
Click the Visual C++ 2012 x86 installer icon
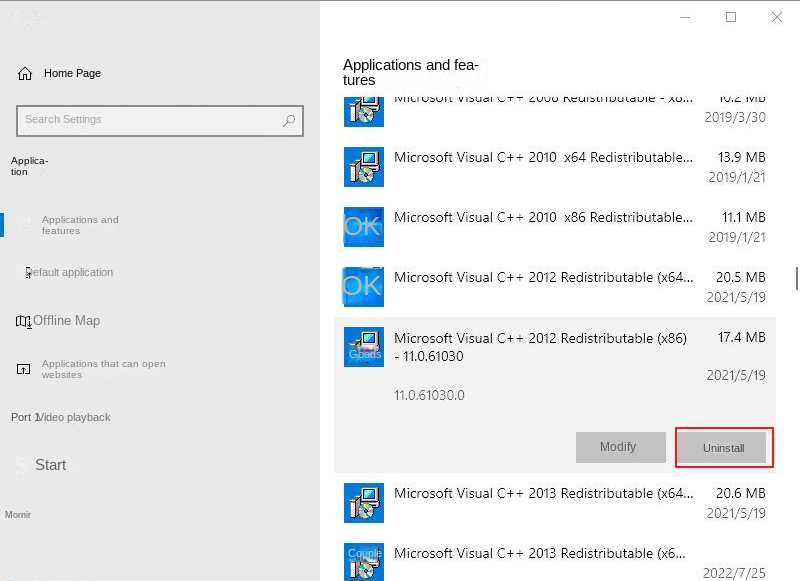point(363,347)
